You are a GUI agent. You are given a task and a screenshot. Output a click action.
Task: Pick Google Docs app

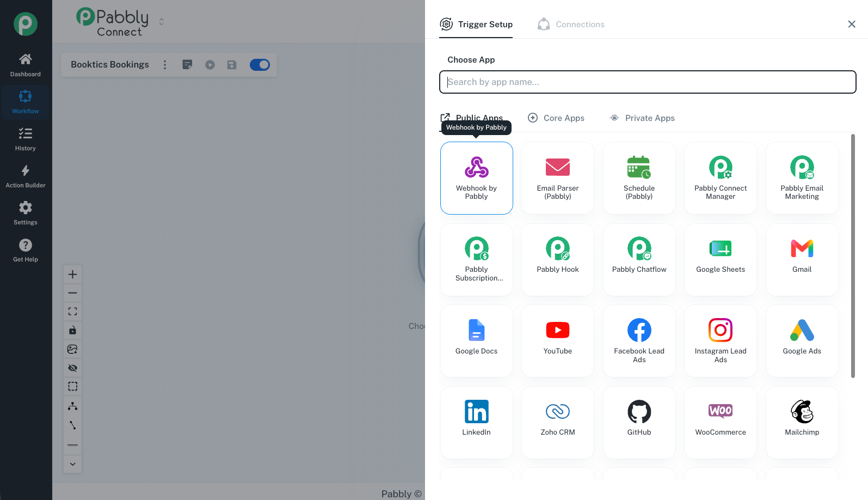[476, 341]
